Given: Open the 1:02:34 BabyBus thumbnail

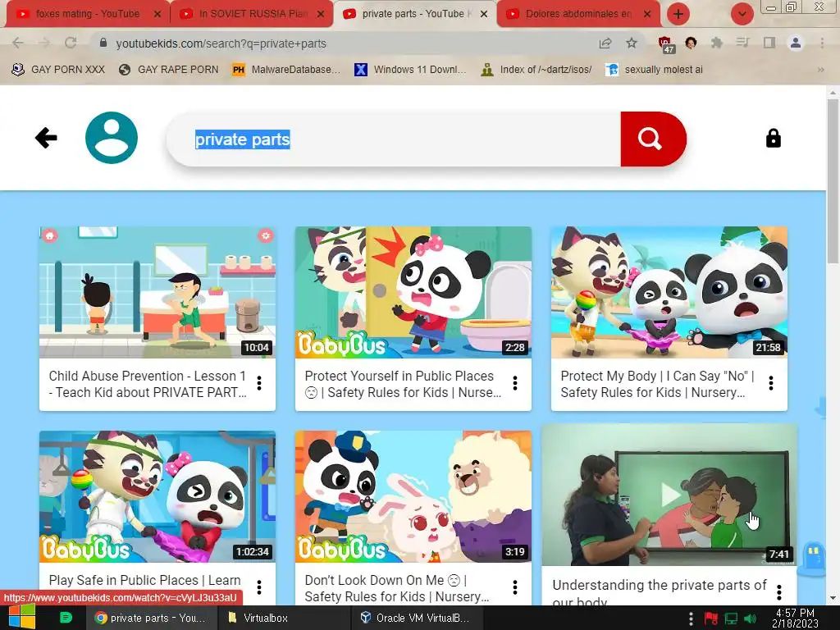Looking at the screenshot, I should click(x=157, y=496).
